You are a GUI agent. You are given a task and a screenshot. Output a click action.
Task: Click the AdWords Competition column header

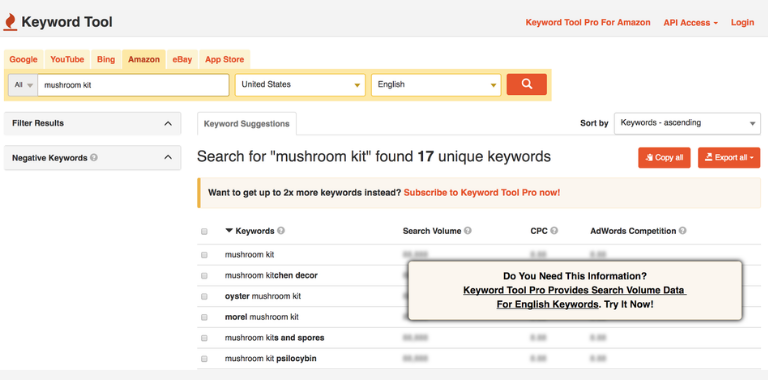(x=633, y=231)
